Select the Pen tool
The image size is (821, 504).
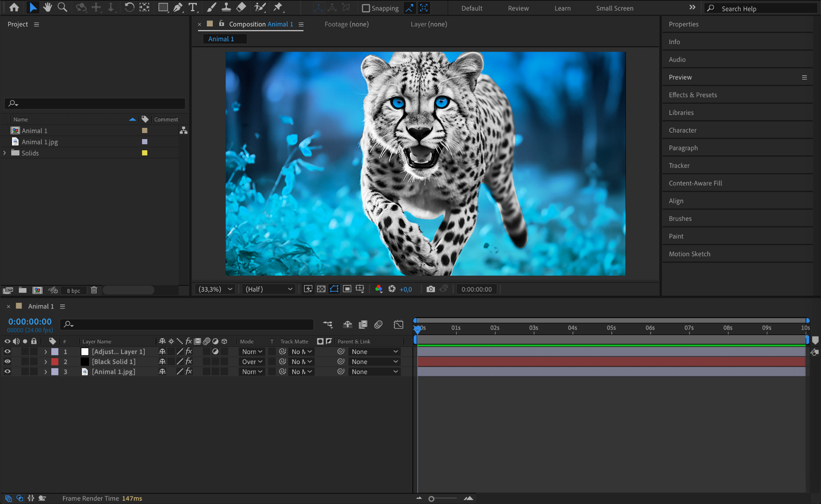[x=178, y=7]
